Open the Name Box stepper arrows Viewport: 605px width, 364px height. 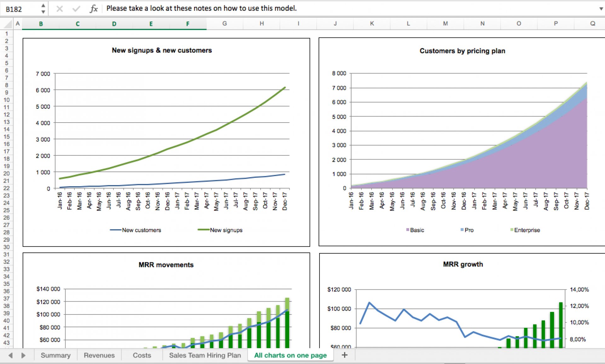(x=43, y=9)
